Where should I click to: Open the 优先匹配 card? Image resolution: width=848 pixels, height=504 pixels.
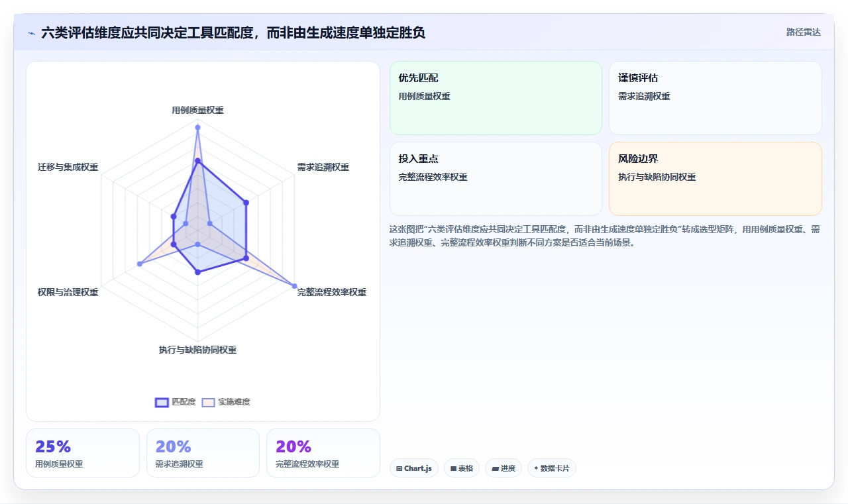pyautogui.click(x=496, y=98)
